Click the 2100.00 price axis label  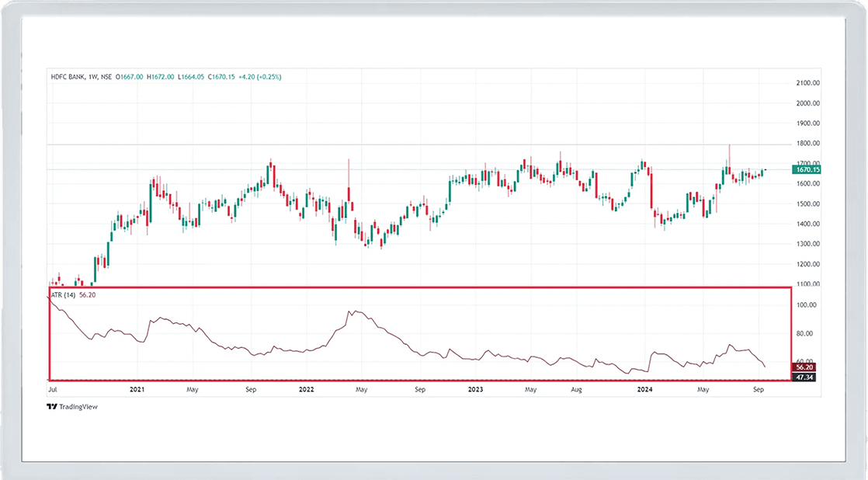tap(808, 83)
